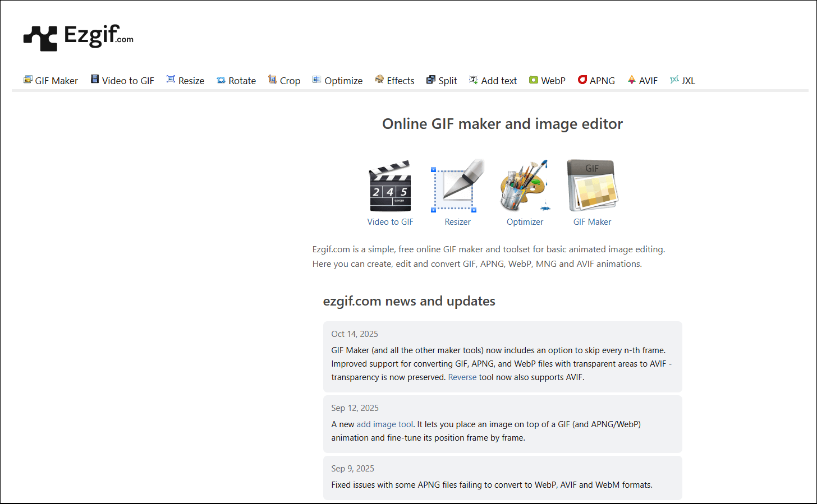Click the Effects palette icon

(x=379, y=80)
